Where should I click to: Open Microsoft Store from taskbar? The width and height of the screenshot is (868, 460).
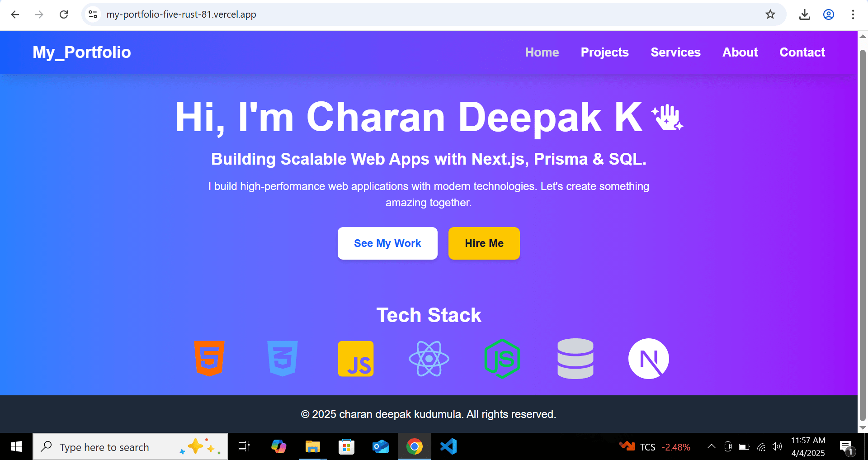click(x=346, y=447)
